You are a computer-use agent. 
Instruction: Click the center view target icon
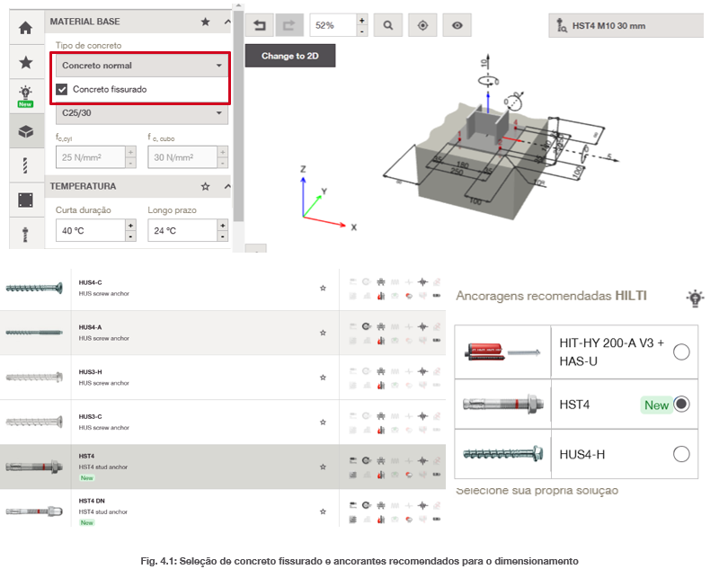click(422, 25)
